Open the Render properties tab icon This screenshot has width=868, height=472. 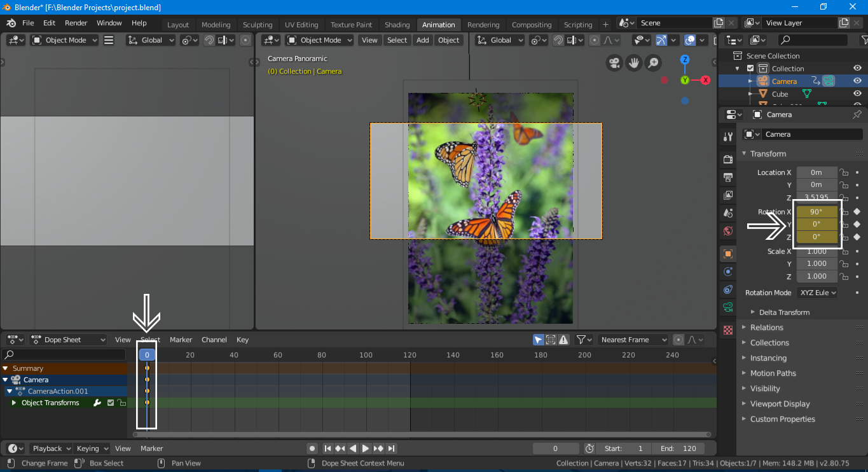(728, 159)
